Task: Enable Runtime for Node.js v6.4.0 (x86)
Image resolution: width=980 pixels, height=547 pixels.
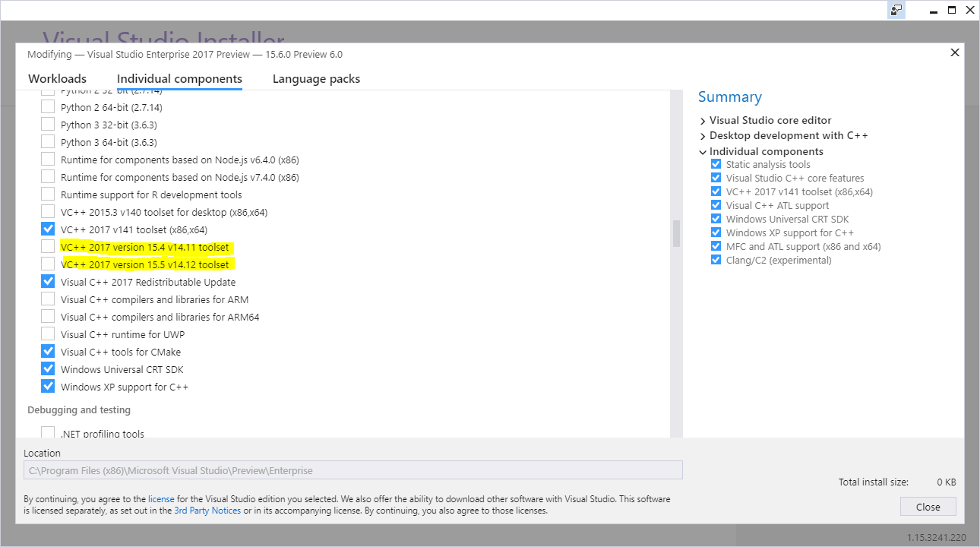Action: [48, 160]
